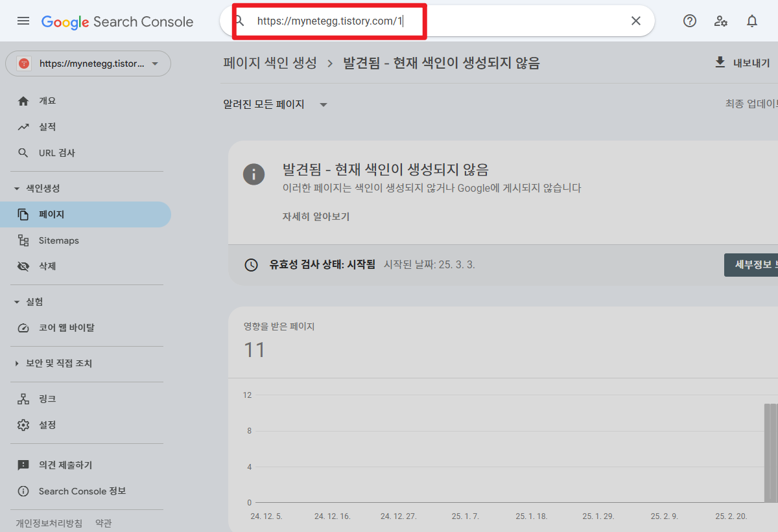Click the pages icon beside 페이지
This screenshot has width=778, height=532.
tap(23, 214)
